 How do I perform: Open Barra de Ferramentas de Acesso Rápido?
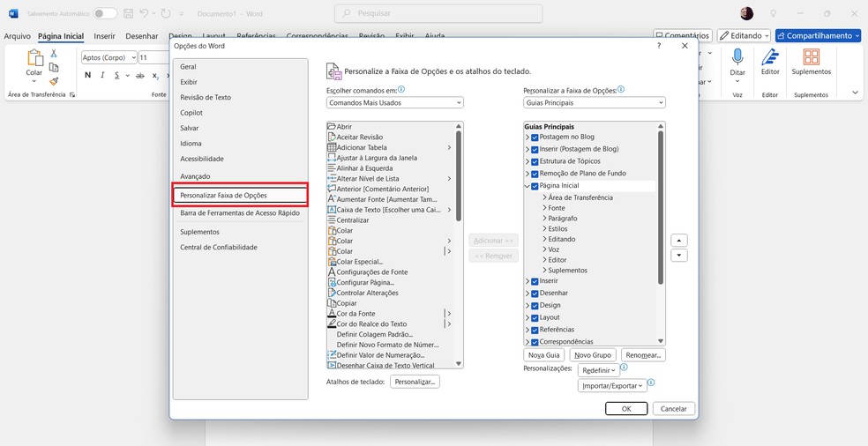pos(240,213)
